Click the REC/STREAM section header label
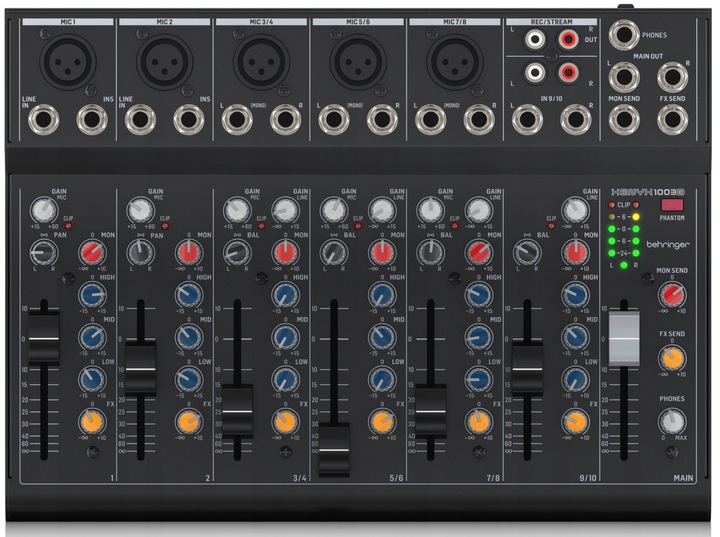Viewport: 720px width, 537px height. (551, 22)
